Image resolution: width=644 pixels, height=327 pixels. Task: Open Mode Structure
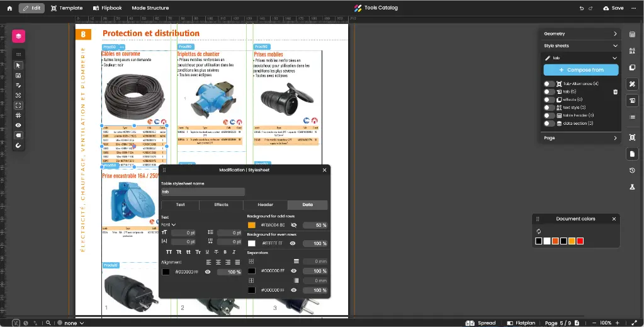click(150, 8)
